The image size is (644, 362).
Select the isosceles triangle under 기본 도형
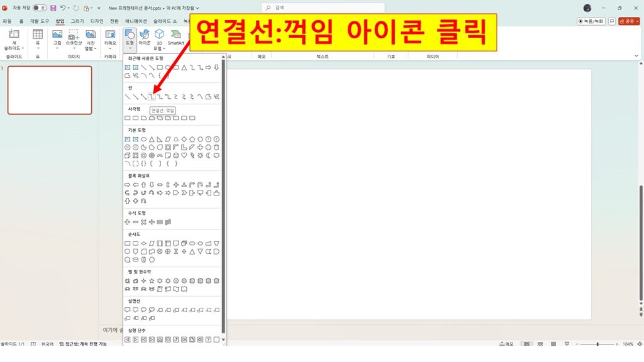click(152, 140)
